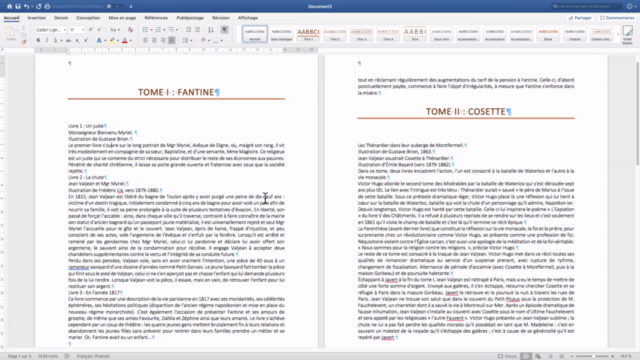The height and width of the screenshot is (360, 640).
Task: Expand the styles gallery arrow
Action: coord(618,34)
